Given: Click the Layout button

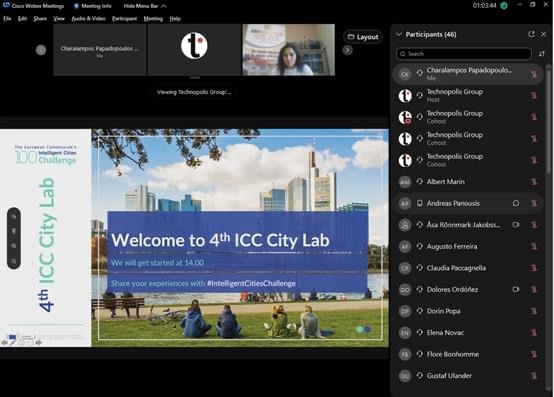Looking at the screenshot, I should coord(363,37).
